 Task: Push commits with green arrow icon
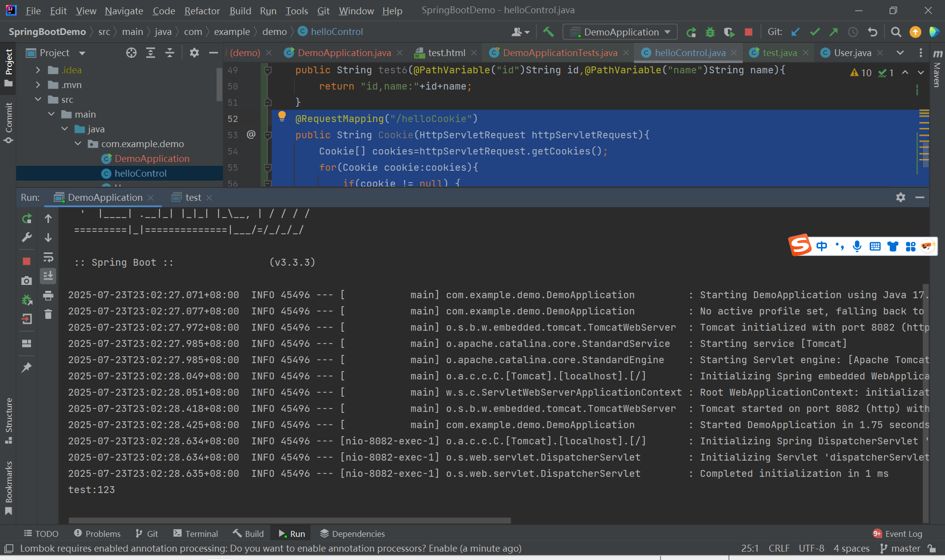point(833,32)
